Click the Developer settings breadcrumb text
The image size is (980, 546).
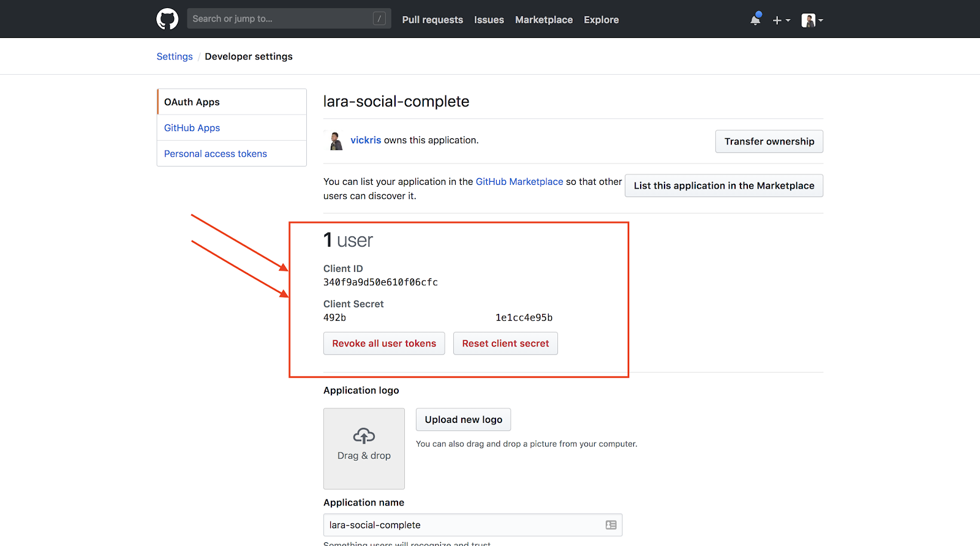coord(249,56)
